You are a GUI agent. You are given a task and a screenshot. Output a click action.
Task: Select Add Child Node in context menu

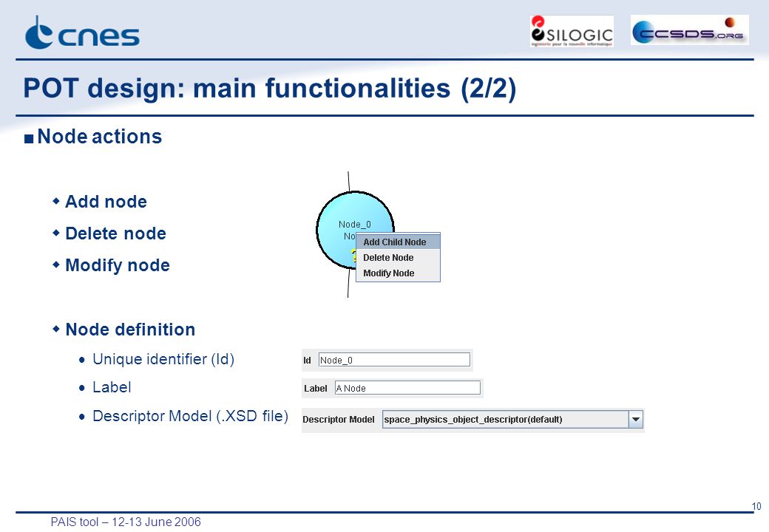(398, 242)
